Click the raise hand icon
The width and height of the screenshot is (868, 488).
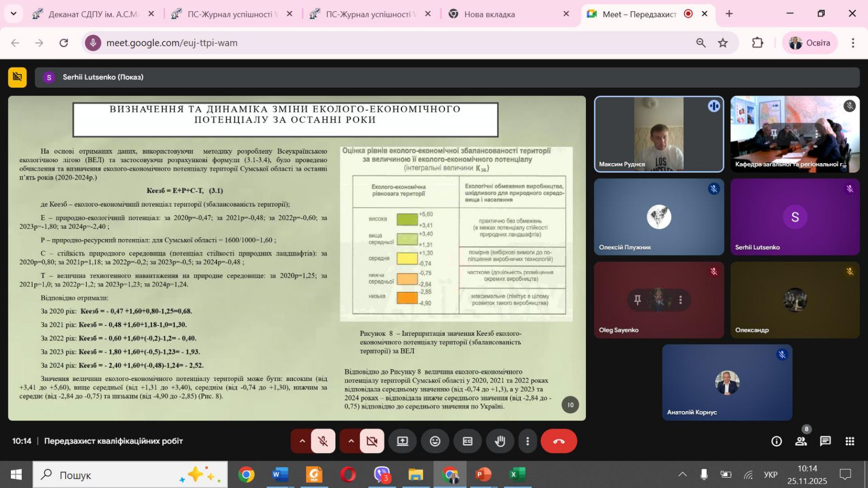(500, 441)
